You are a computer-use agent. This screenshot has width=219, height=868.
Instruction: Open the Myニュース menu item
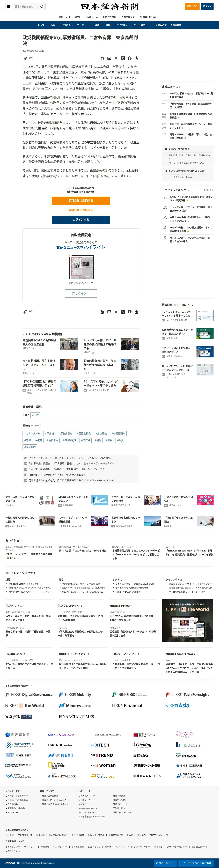(x=92, y=17)
